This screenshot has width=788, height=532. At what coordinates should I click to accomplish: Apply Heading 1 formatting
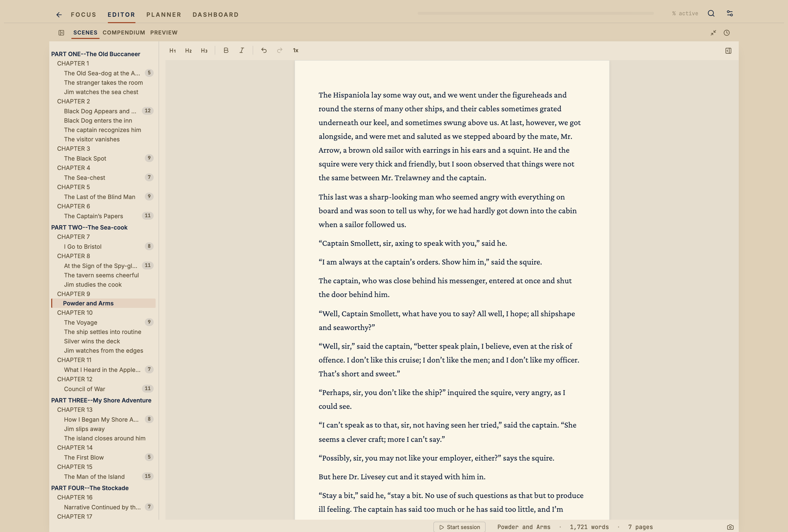pos(173,50)
